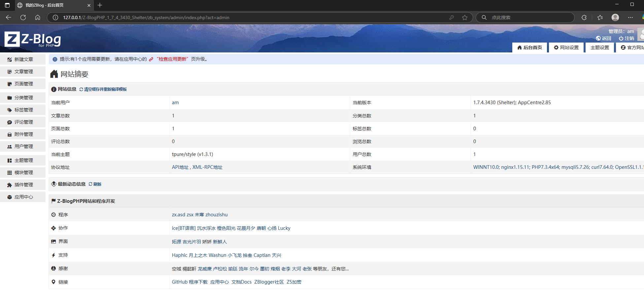The width and height of the screenshot is (644, 307).
Task: Click the 用户管理 people icon
Action: click(x=10, y=147)
